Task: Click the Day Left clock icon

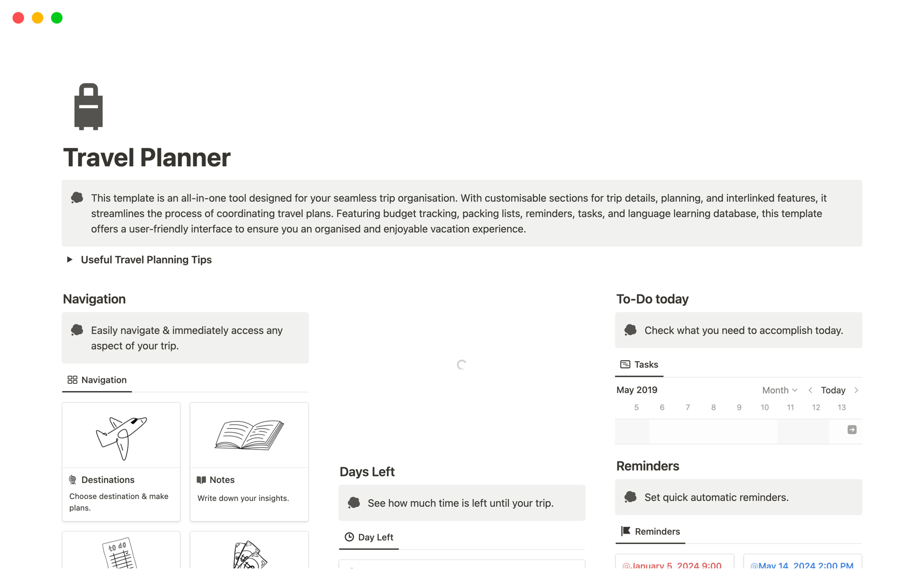Action: click(x=348, y=537)
